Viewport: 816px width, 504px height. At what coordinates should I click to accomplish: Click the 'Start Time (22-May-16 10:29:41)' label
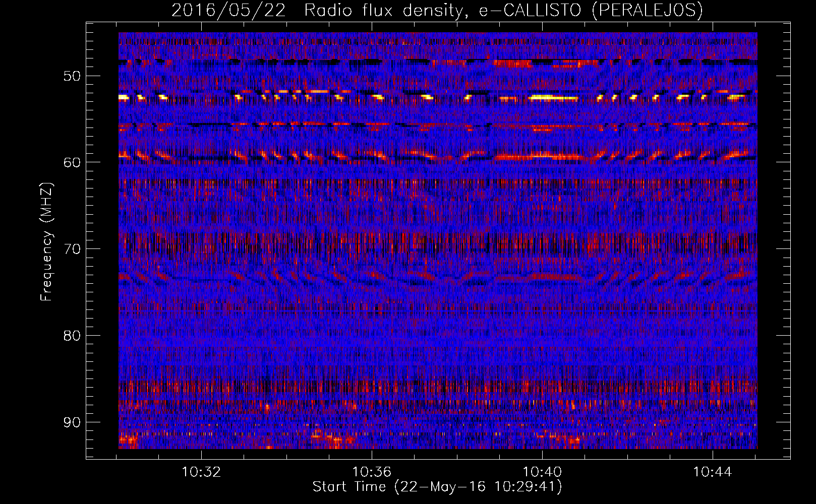pyautogui.click(x=437, y=487)
